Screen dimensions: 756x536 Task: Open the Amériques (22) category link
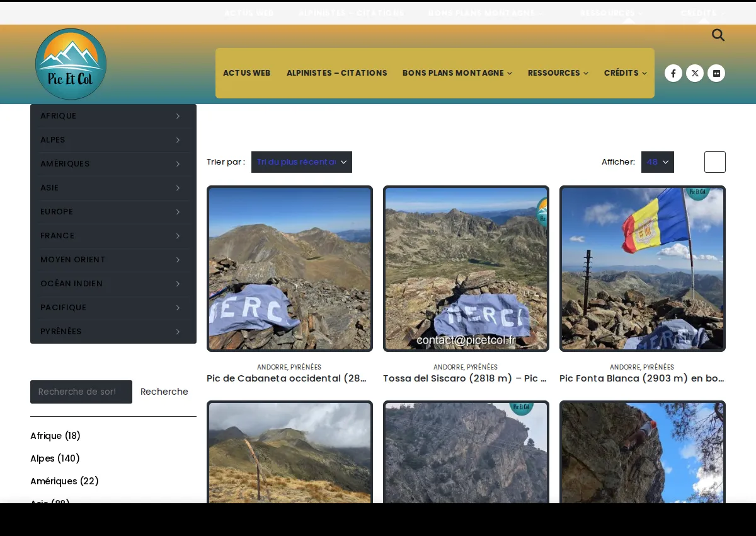pos(64,481)
